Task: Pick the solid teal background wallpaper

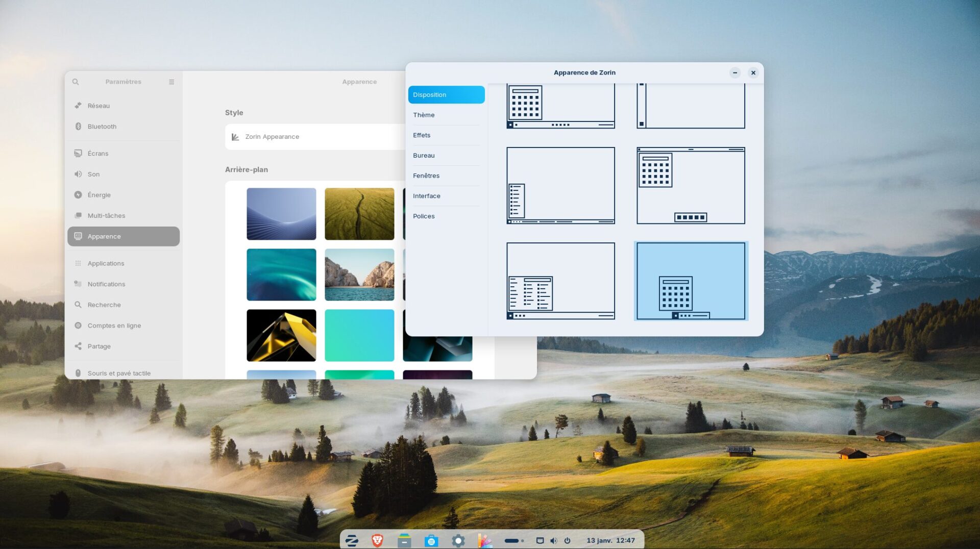Action: [x=359, y=335]
